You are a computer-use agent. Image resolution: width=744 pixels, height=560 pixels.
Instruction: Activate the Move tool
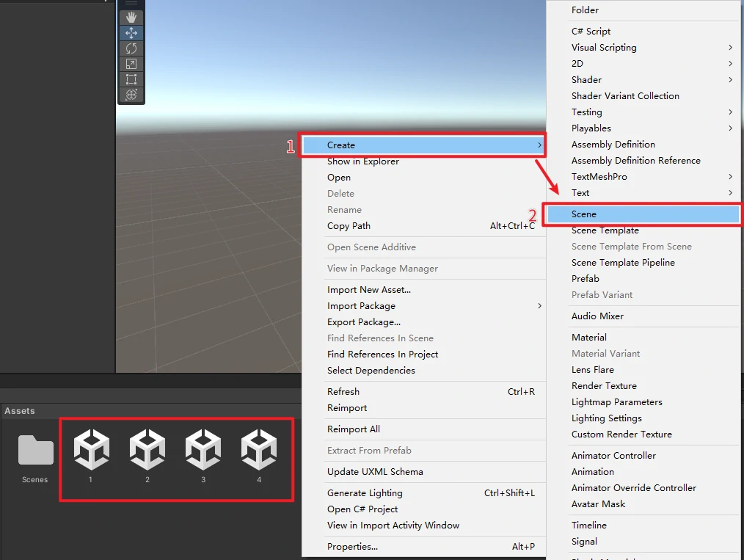click(131, 33)
